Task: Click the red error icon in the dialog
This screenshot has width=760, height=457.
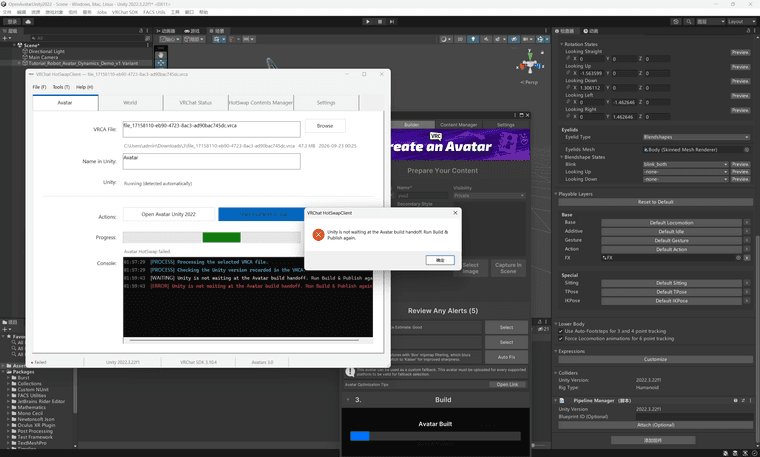Action: [x=318, y=235]
